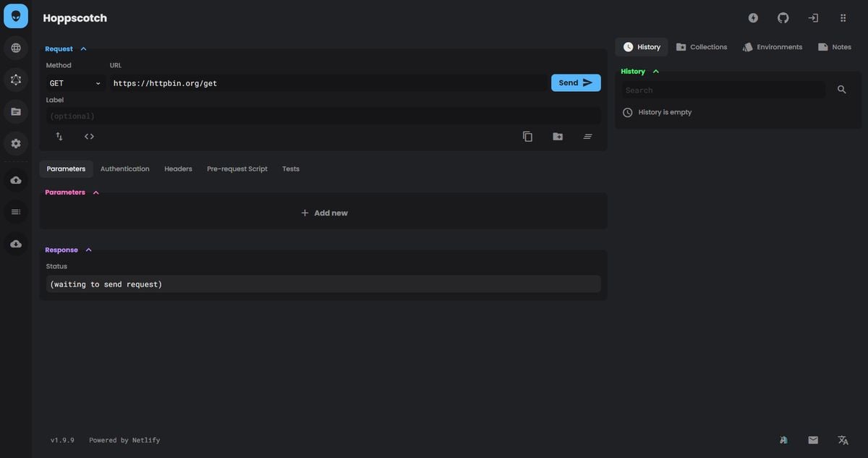Switch to the Pre-request Script tab
The width and height of the screenshot is (868, 458).
coord(237,169)
